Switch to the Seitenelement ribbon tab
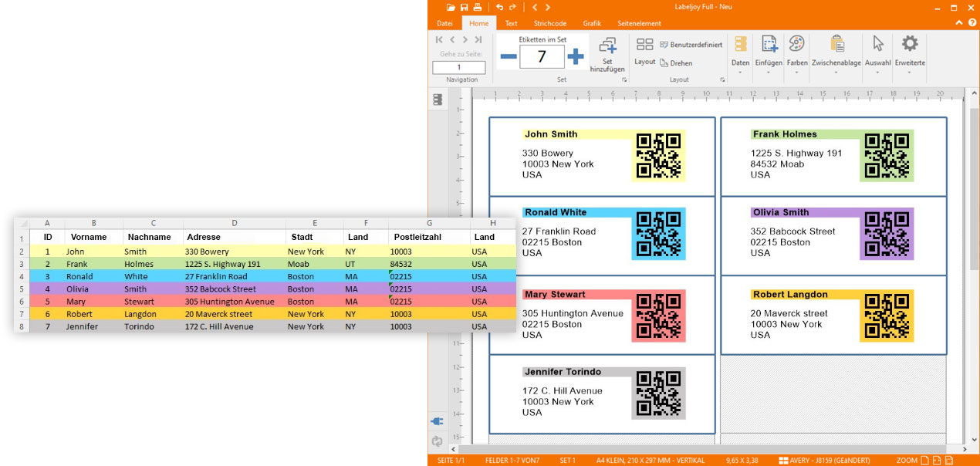This screenshot has height=466, width=980. [639, 23]
